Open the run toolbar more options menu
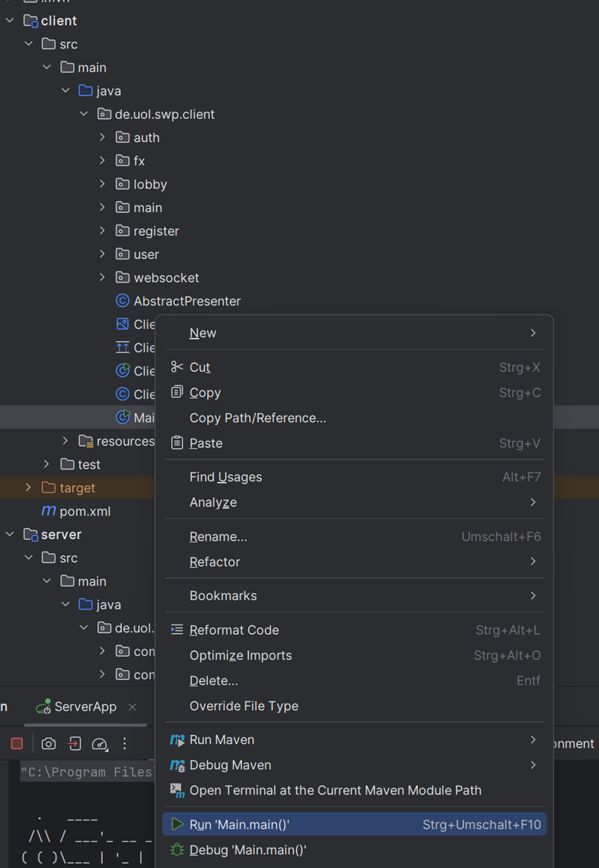 tap(124, 743)
